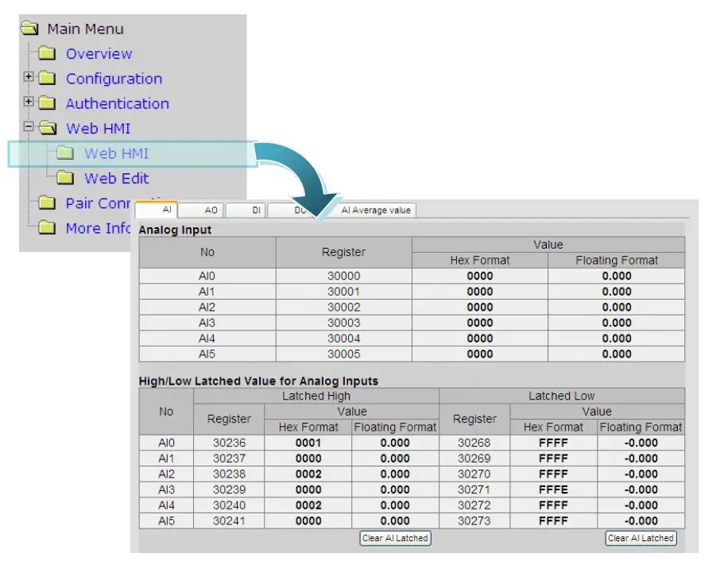The image size is (728, 565).
Task: Click the Latched High column header
Action: (x=316, y=396)
